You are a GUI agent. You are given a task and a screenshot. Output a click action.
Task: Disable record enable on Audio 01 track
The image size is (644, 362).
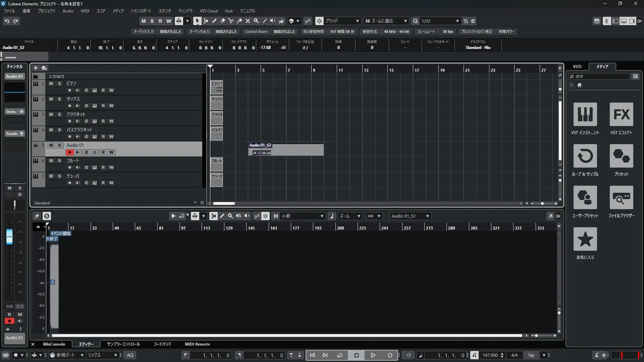[x=69, y=152]
